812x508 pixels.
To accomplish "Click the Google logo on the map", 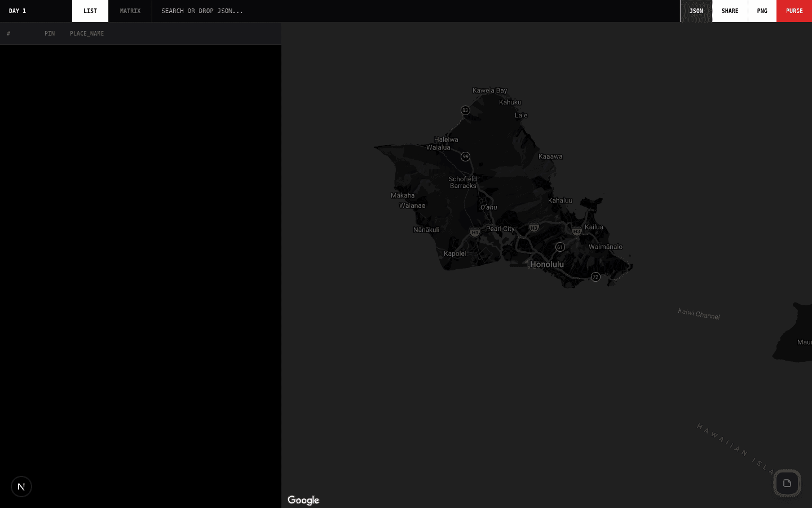I will (x=303, y=500).
